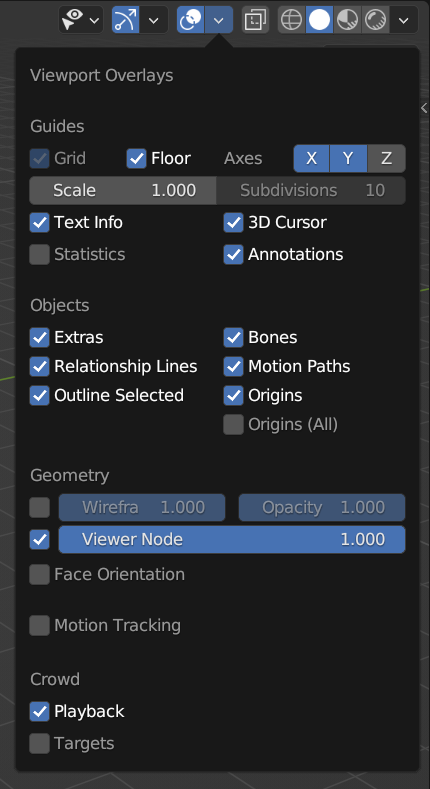This screenshot has width=430, height=789.
Task: Switch to Material Preview shading mode
Action: 347,20
